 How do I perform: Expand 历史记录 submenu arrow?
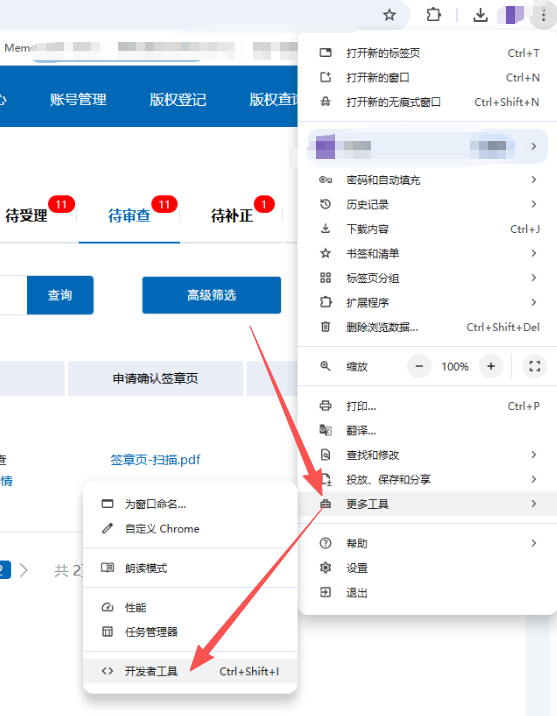point(534,204)
